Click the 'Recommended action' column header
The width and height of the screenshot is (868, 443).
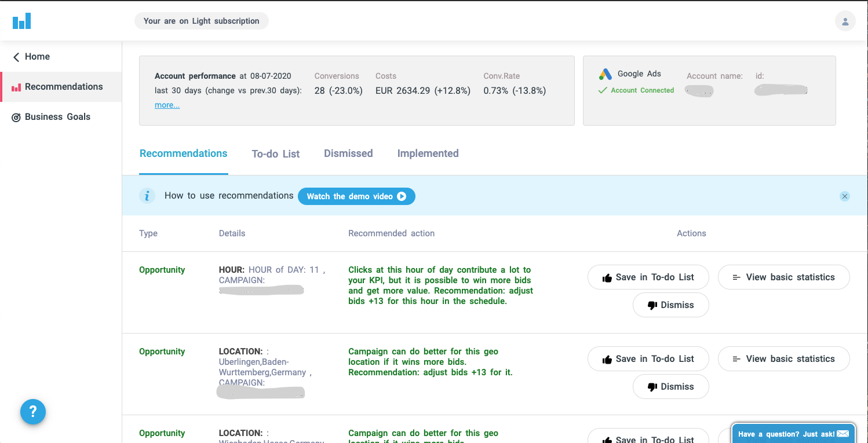tap(391, 233)
